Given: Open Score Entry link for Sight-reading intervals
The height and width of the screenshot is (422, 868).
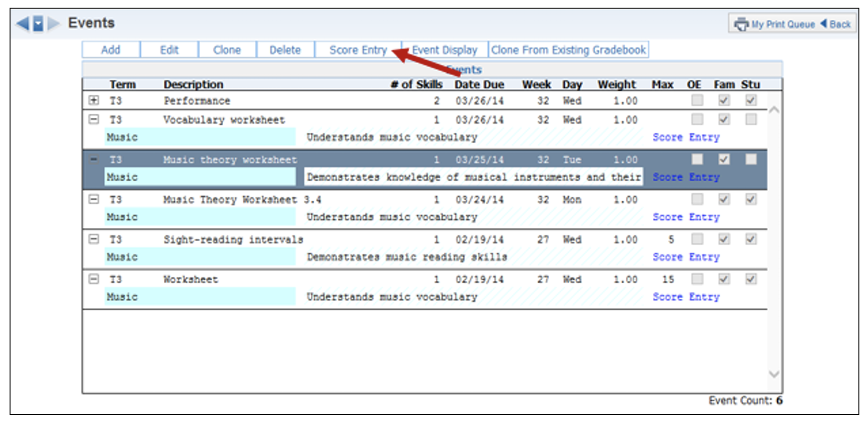Looking at the screenshot, I should click(686, 257).
